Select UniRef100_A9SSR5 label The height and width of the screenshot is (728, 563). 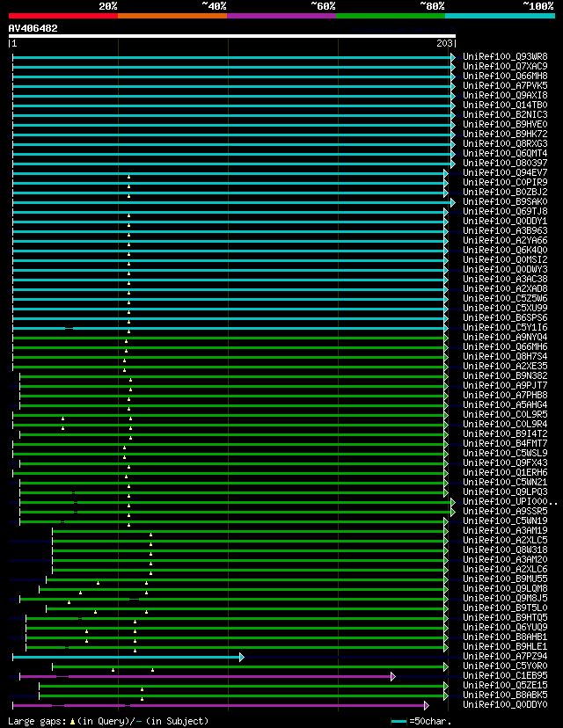click(505, 512)
